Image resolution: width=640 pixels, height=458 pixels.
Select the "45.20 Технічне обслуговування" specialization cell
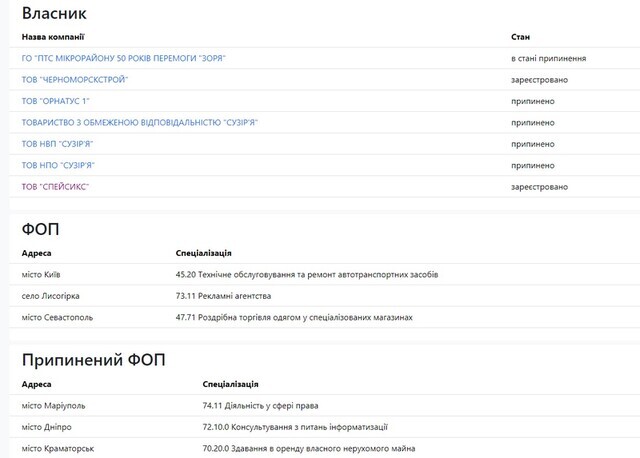tap(306, 274)
